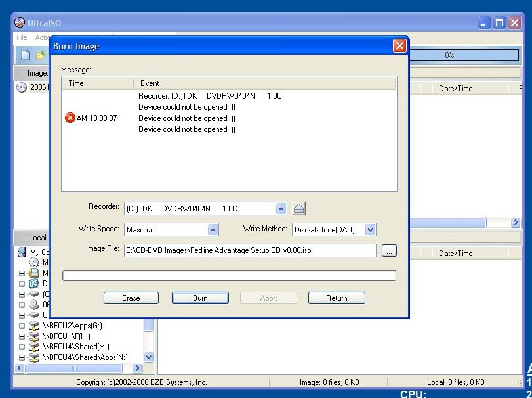This screenshot has height=398, width=532.
Task: Open the Write Speed dropdown
Action: click(213, 230)
